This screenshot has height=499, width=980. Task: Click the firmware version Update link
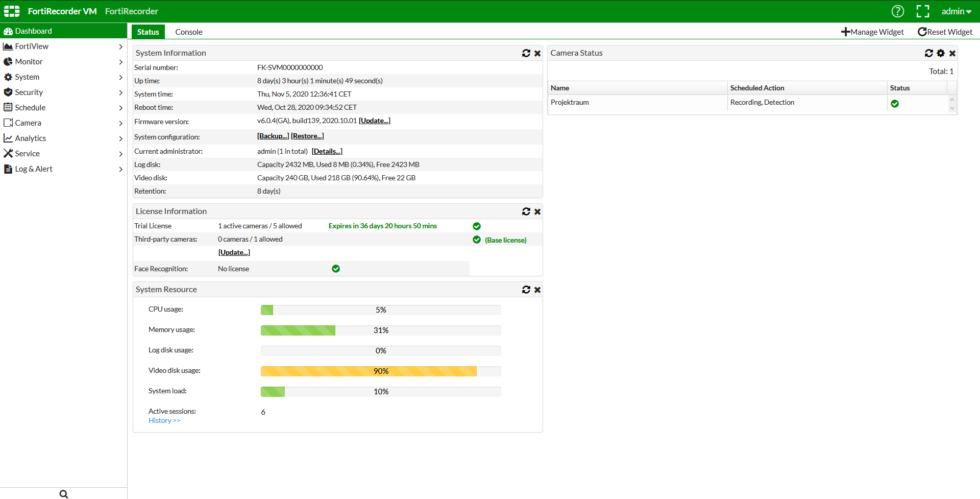click(x=375, y=121)
